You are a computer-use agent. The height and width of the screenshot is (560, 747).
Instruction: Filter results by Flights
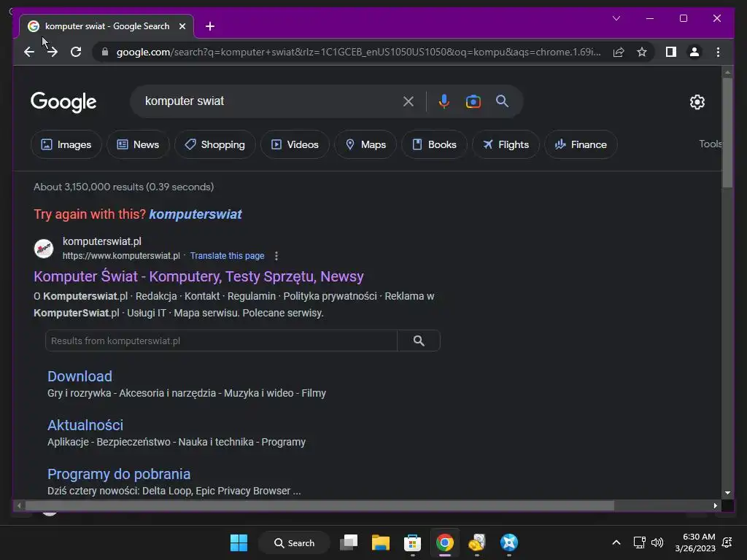[x=506, y=144]
